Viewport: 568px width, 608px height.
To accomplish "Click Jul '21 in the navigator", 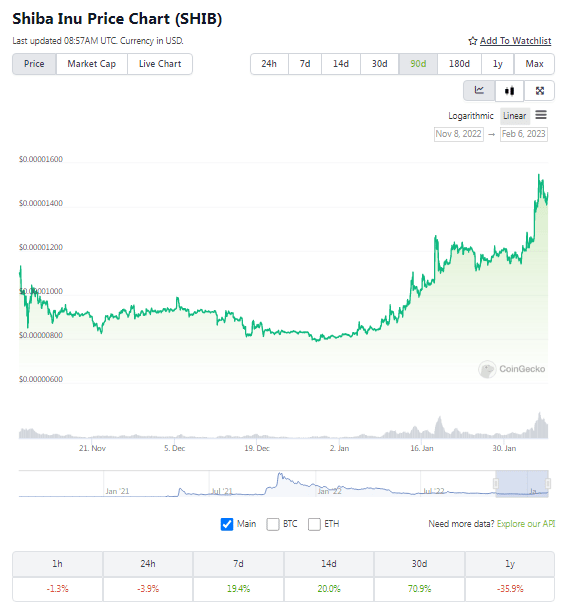I will point(222,491).
